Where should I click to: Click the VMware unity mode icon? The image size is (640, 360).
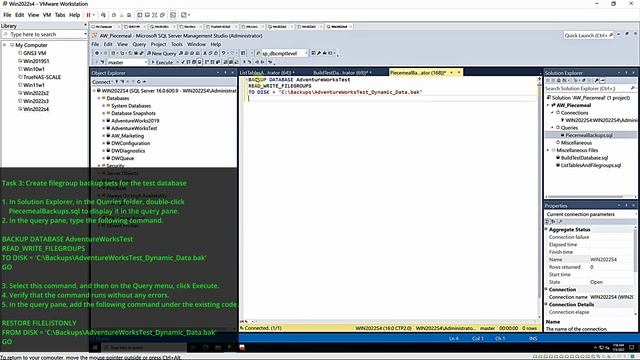coord(162,15)
